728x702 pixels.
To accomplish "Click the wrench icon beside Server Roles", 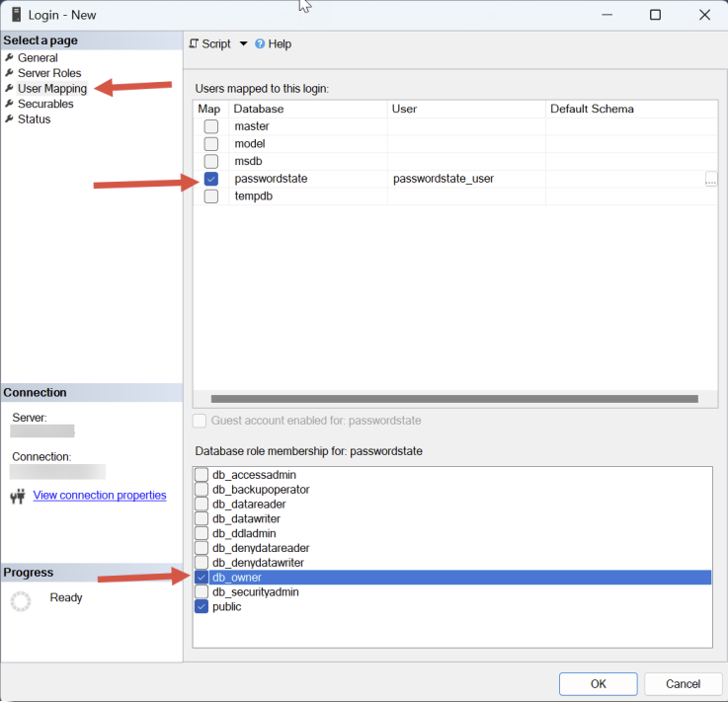I will (x=9, y=73).
